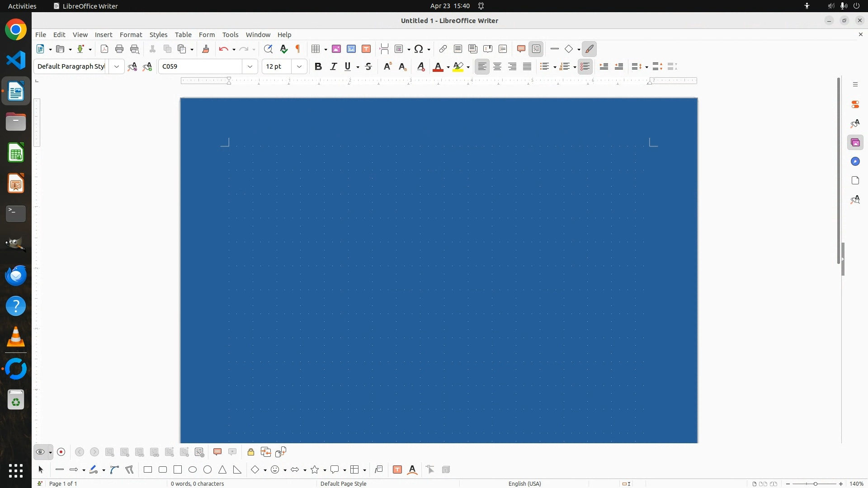
Task: Click the Print icon in toolbar
Action: click(x=119, y=49)
